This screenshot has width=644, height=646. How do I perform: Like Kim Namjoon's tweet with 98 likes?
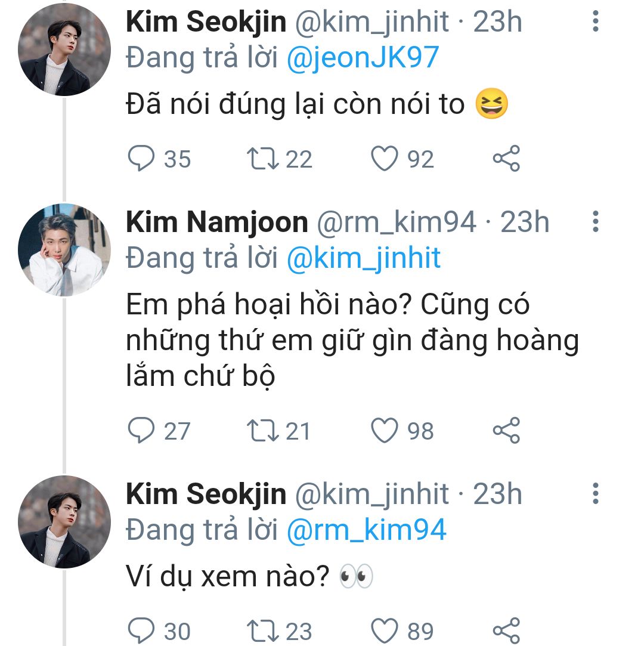coord(385,431)
